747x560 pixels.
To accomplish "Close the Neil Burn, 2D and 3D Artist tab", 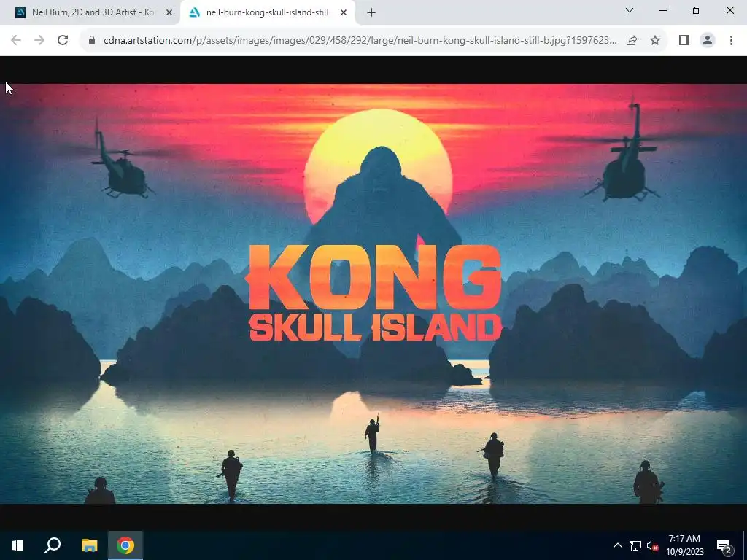I will coord(169,13).
